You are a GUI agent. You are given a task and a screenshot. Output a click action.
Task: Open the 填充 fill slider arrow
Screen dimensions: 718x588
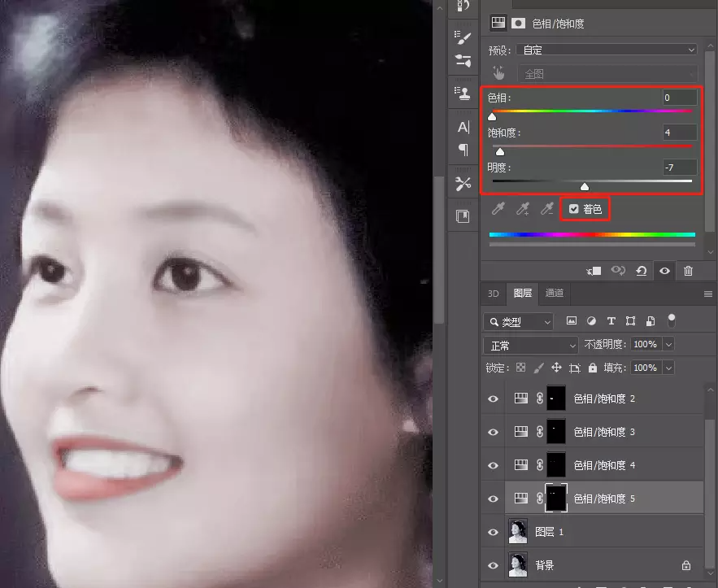pyautogui.click(x=668, y=368)
